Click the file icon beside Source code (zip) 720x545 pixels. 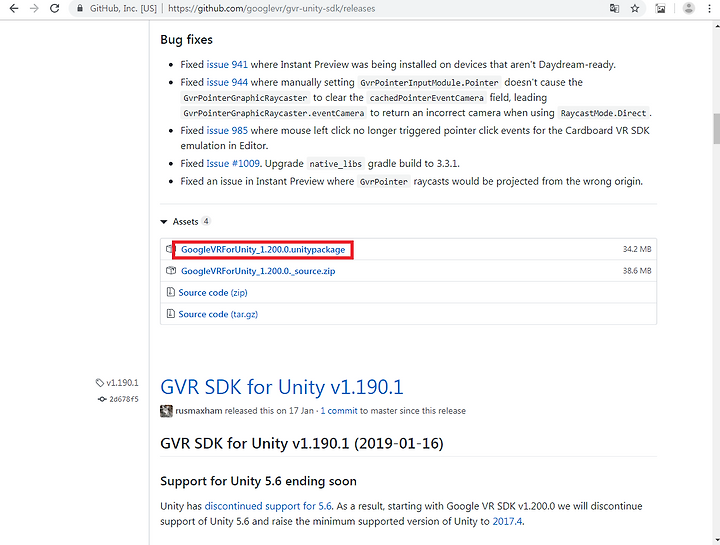[170, 292]
